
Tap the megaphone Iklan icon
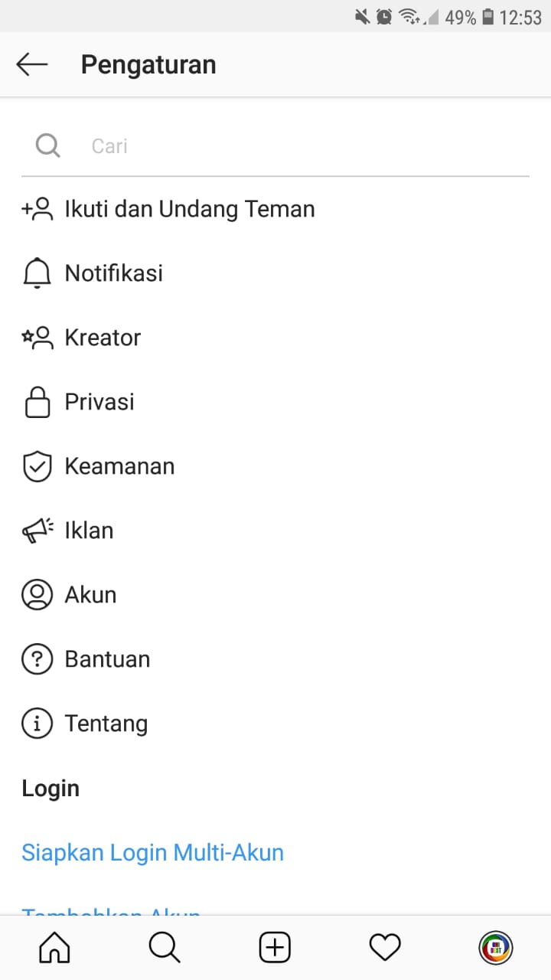pos(37,531)
